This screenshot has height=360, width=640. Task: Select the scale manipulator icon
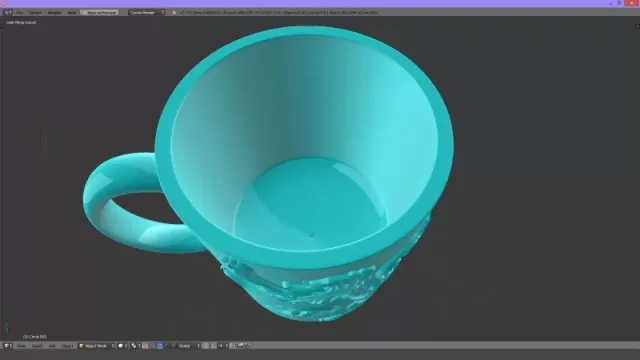[x=173, y=346]
